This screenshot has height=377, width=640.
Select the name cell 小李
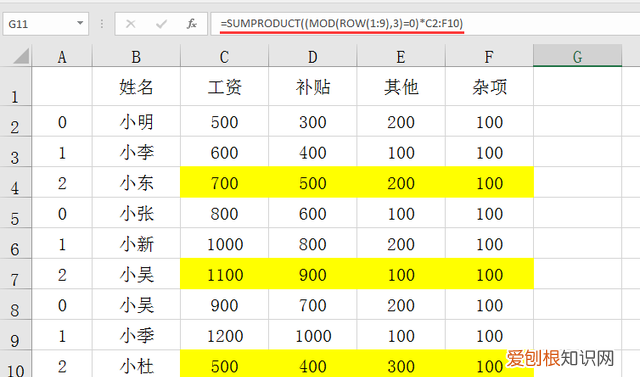[x=136, y=152]
